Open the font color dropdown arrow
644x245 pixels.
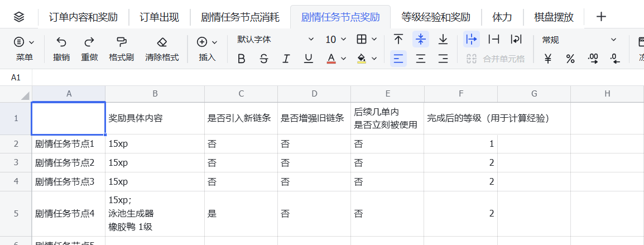pyautogui.click(x=343, y=59)
